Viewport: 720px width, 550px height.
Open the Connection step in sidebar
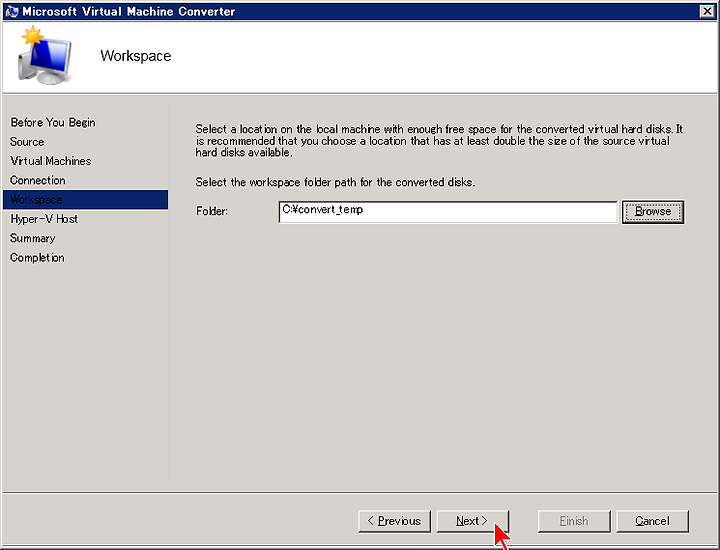[x=38, y=180]
